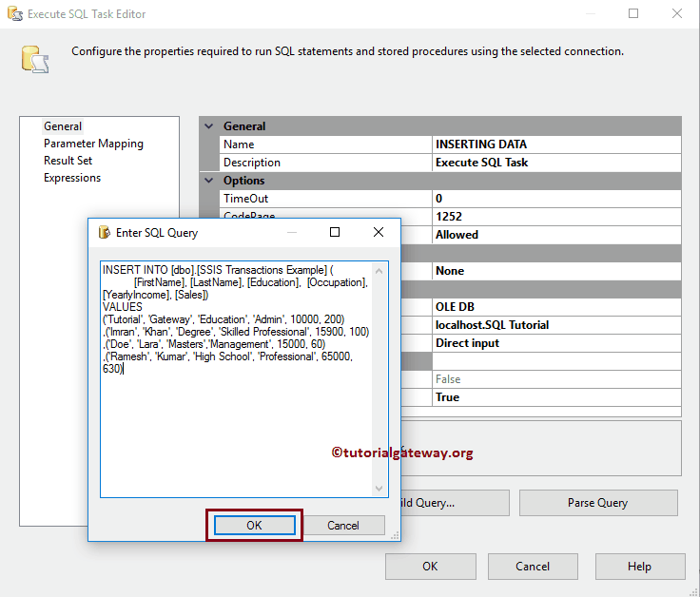Edit the Description value Execute SQL Task
Image resolution: width=700 pixels, height=597 pixels.
pos(556,163)
